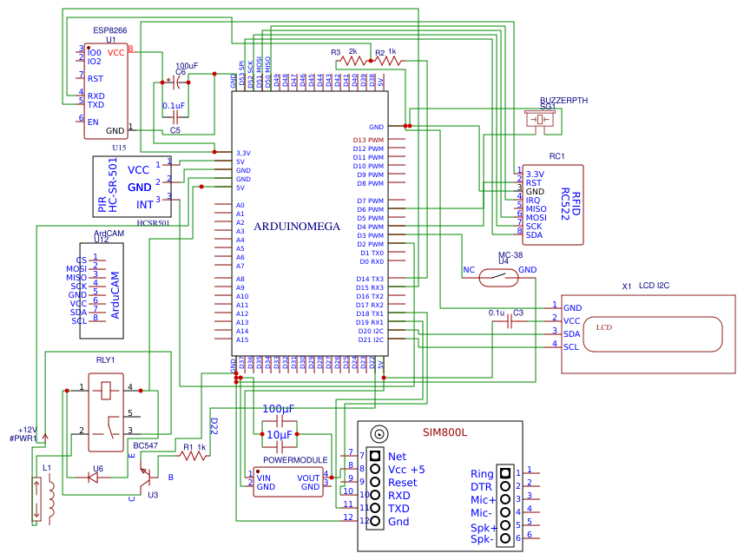Select the POWERMODULE label

(x=296, y=460)
